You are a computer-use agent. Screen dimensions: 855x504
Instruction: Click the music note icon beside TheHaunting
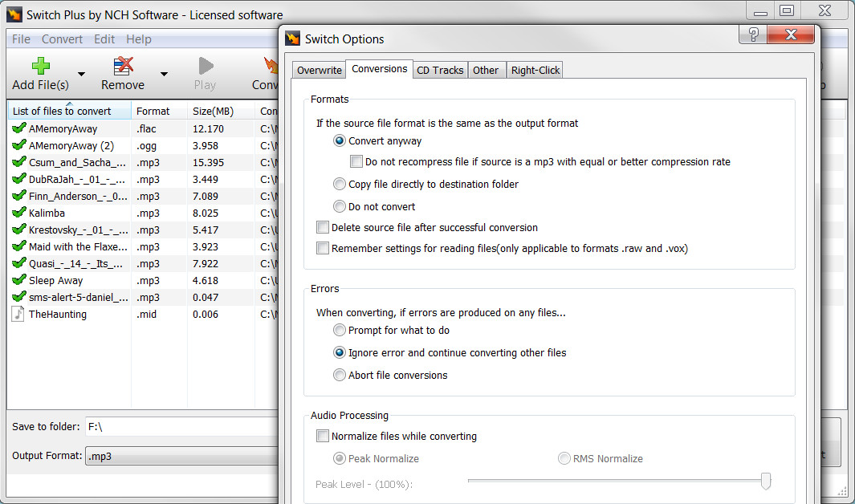point(17,314)
